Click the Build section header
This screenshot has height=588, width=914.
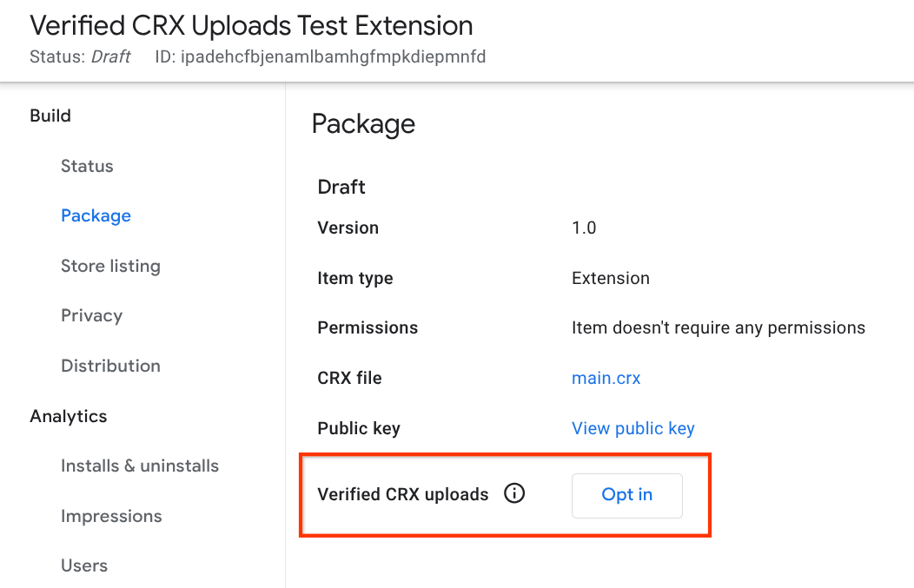point(50,116)
